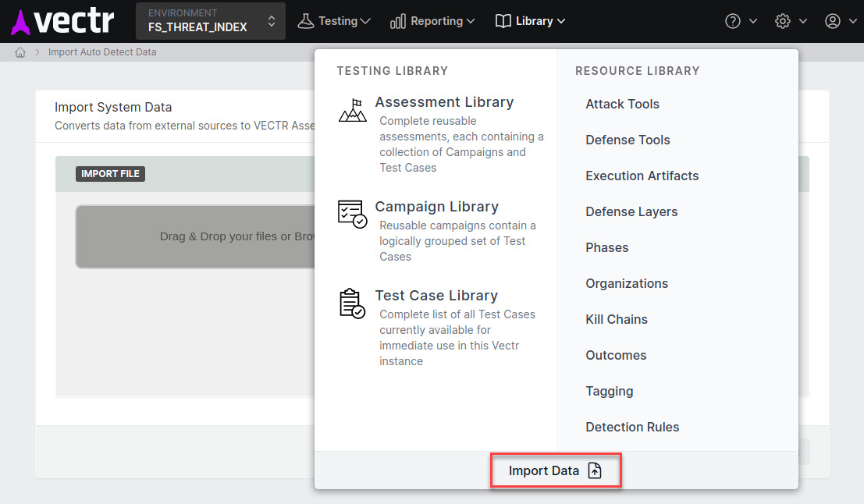Click the Testing flask icon
Image resolution: width=864 pixels, height=504 pixels.
306,21
